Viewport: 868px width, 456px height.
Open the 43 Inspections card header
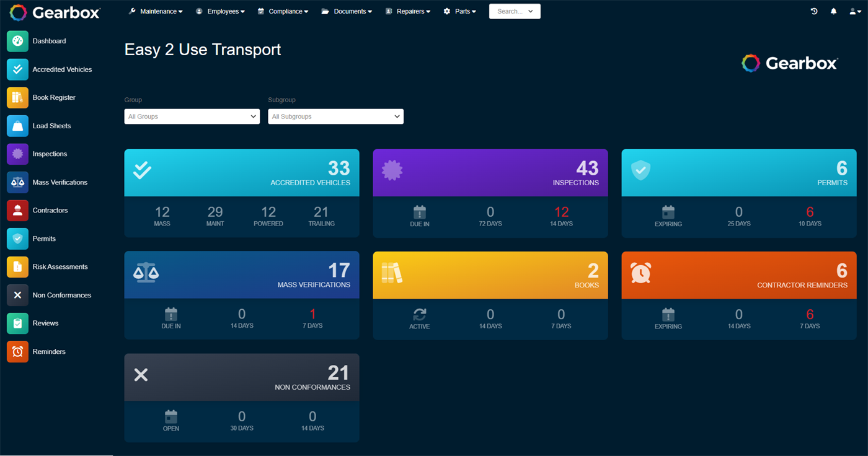click(490, 173)
